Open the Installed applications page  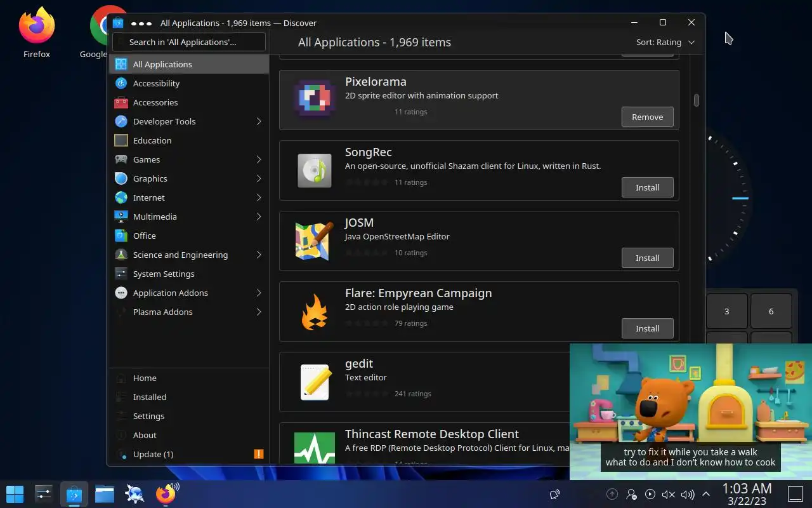tap(188, 397)
